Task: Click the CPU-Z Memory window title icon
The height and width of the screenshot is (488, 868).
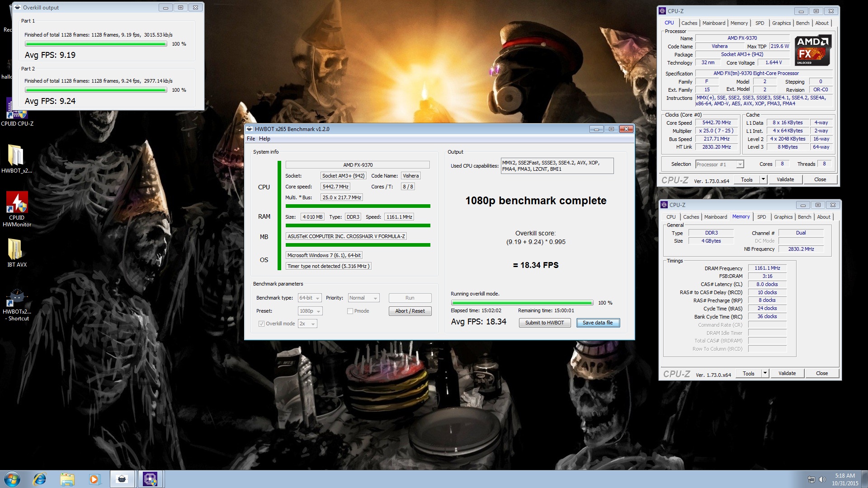Action: 665,205
